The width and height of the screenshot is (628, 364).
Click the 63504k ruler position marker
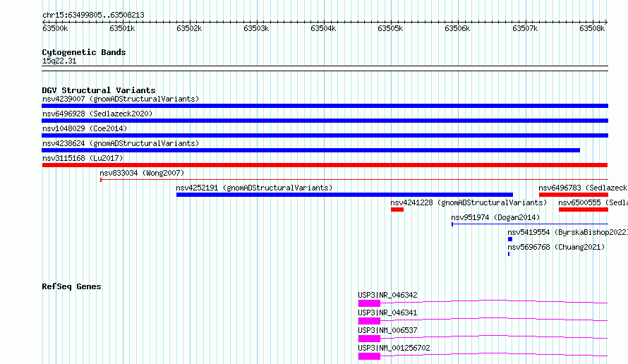point(323,28)
